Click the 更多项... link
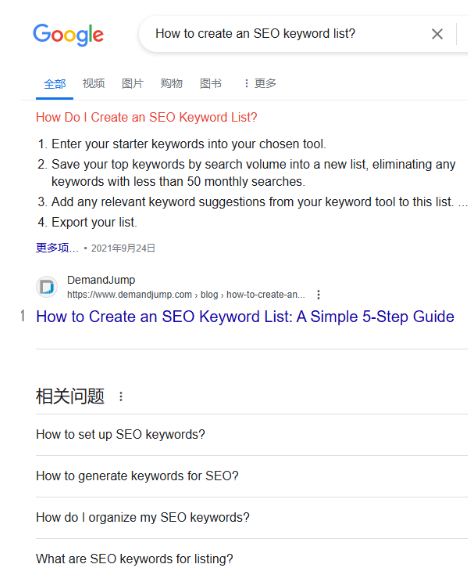Screen dimensions: 468x578 click(x=57, y=248)
